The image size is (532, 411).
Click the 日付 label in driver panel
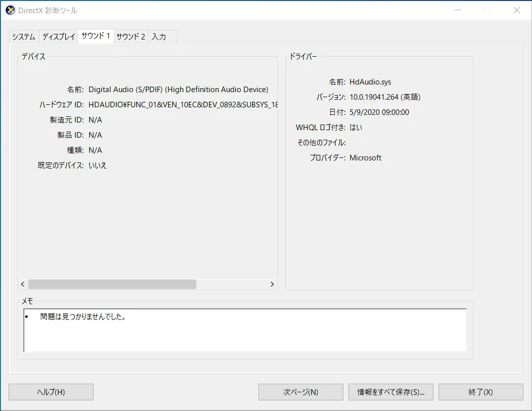[337, 112]
